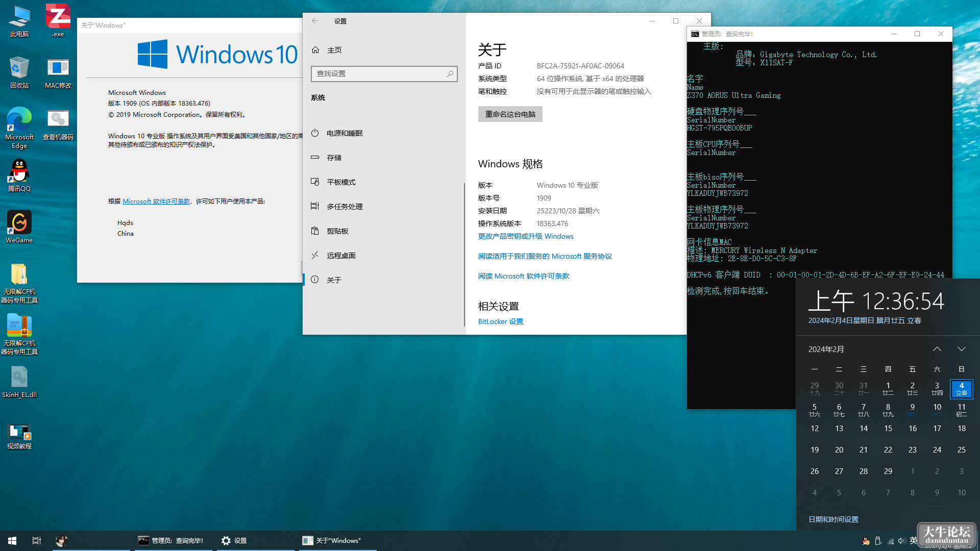This screenshot has height=551, width=980.
Task: Open 更改产品密钥或升级 Windows link
Action: [x=526, y=236]
